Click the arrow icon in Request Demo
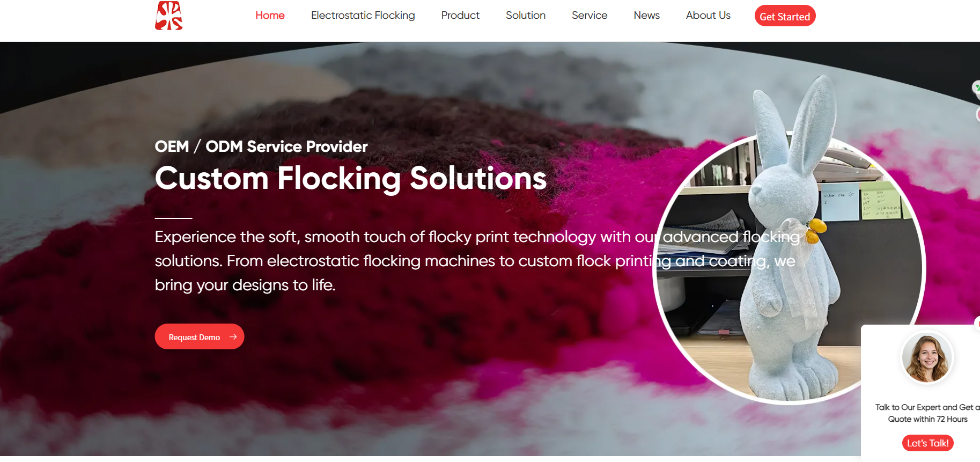 [233, 337]
